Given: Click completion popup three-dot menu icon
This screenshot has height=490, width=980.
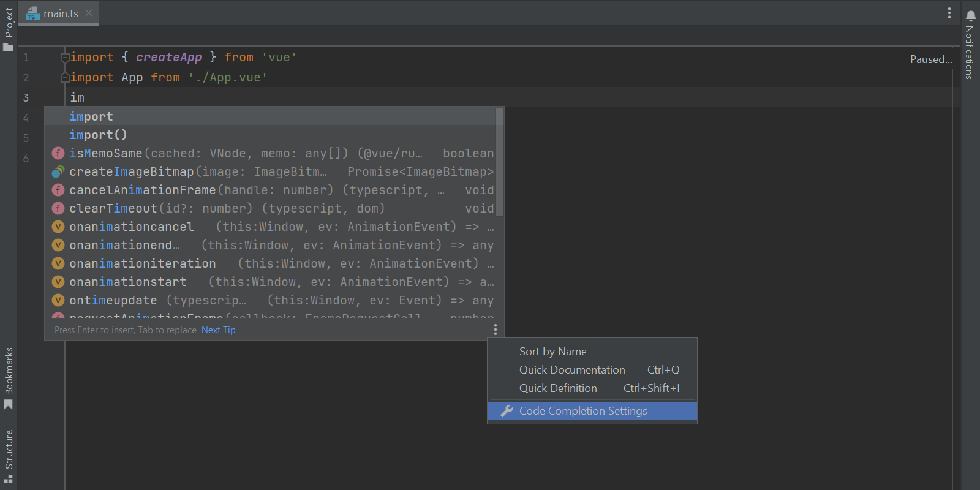Looking at the screenshot, I should coord(495,330).
